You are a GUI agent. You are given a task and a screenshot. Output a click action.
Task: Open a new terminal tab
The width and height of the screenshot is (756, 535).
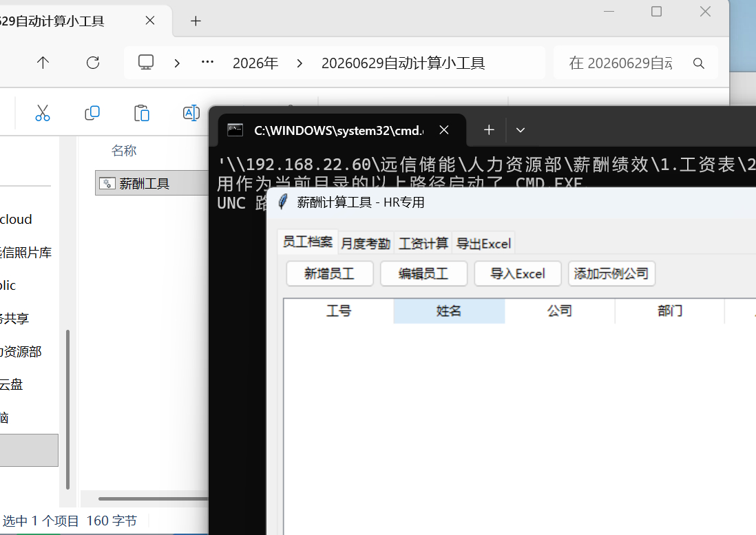[x=489, y=130]
